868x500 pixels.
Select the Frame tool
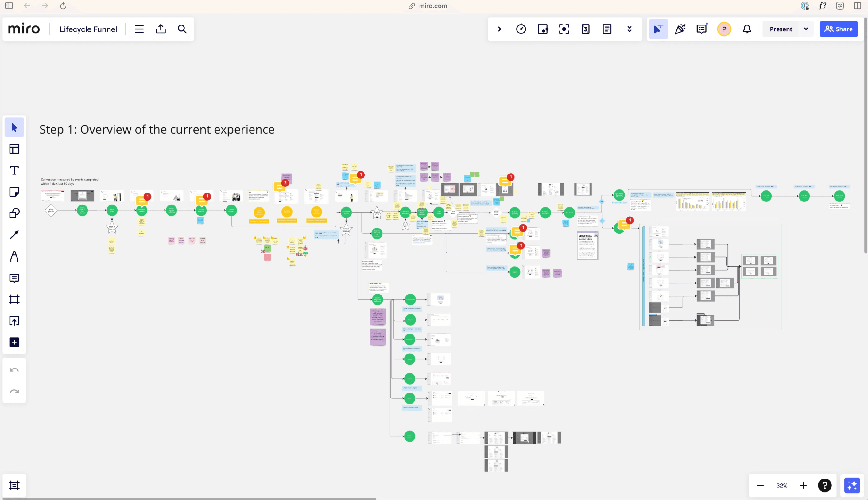pos(14,299)
